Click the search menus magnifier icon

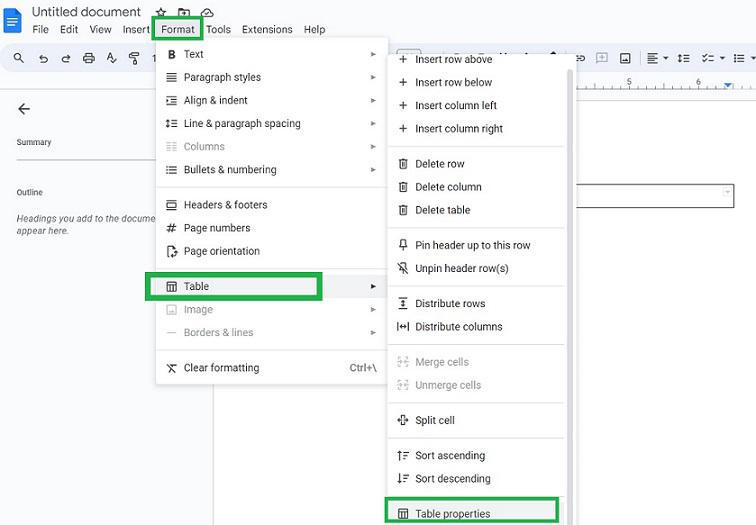(x=19, y=59)
